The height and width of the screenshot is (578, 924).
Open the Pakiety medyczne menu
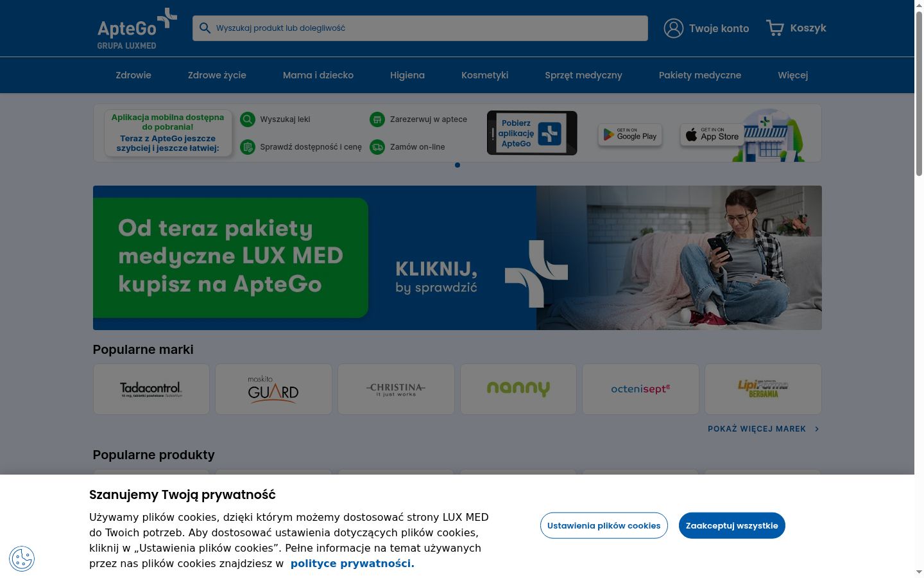700,75
